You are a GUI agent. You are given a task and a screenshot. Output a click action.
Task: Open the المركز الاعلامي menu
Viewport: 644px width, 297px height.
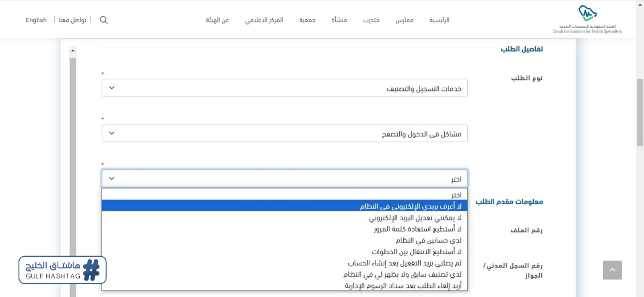pyautogui.click(x=264, y=20)
